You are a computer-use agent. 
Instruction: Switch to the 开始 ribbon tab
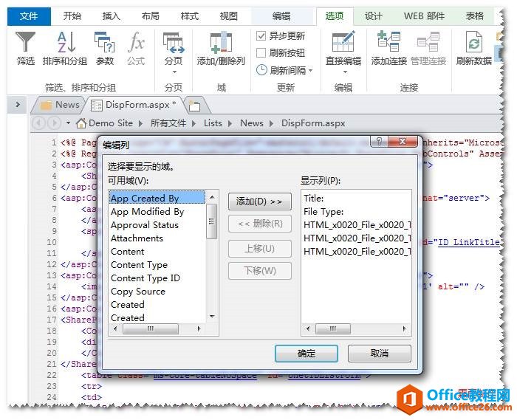click(x=72, y=16)
